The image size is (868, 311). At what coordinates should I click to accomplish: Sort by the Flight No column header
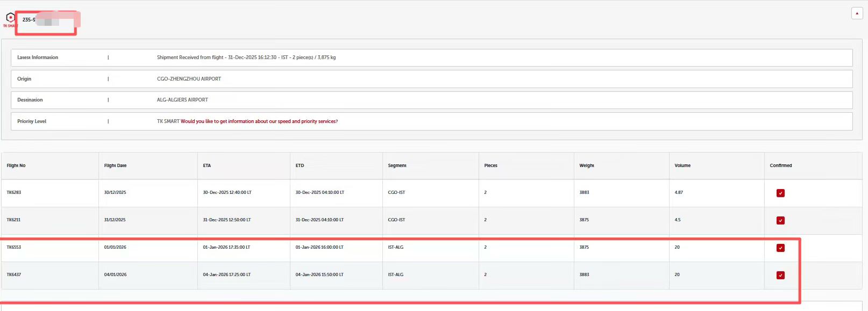tap(16, 165)
